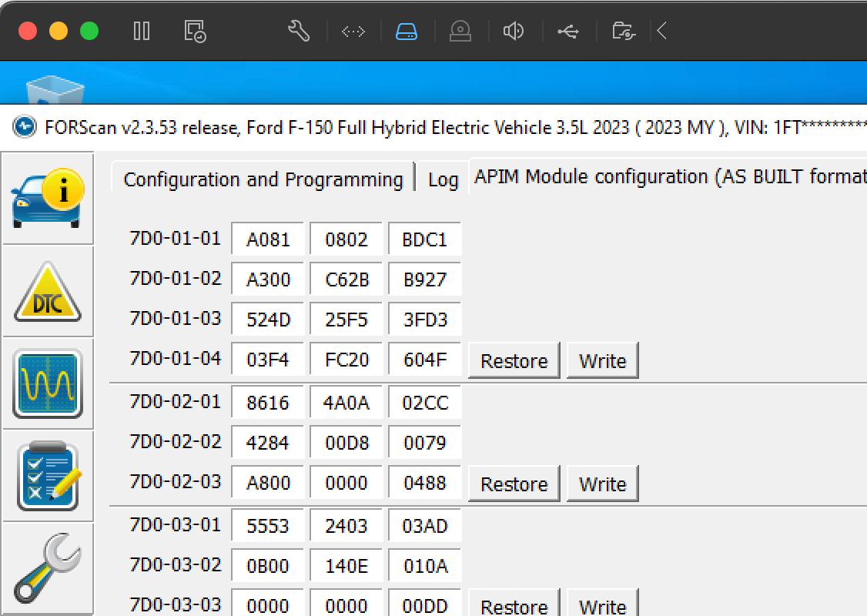Switch to the Log tab
The height and width of the screenshot is (616, 867).
click(443, 179)
